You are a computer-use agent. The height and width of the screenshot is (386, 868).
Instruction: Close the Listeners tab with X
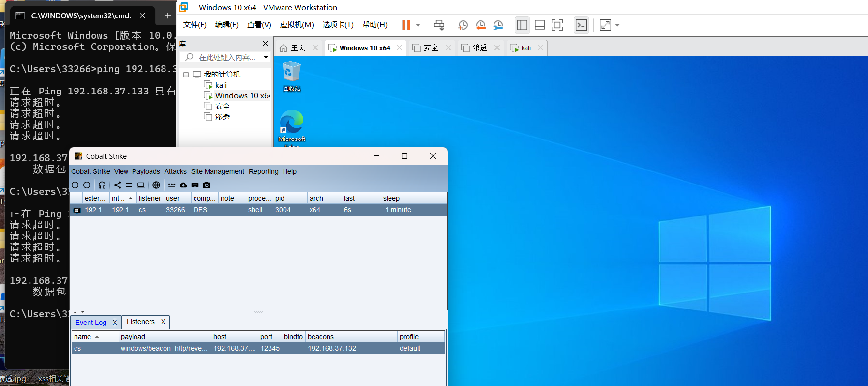pyautogui.click(x=163, y=322)
